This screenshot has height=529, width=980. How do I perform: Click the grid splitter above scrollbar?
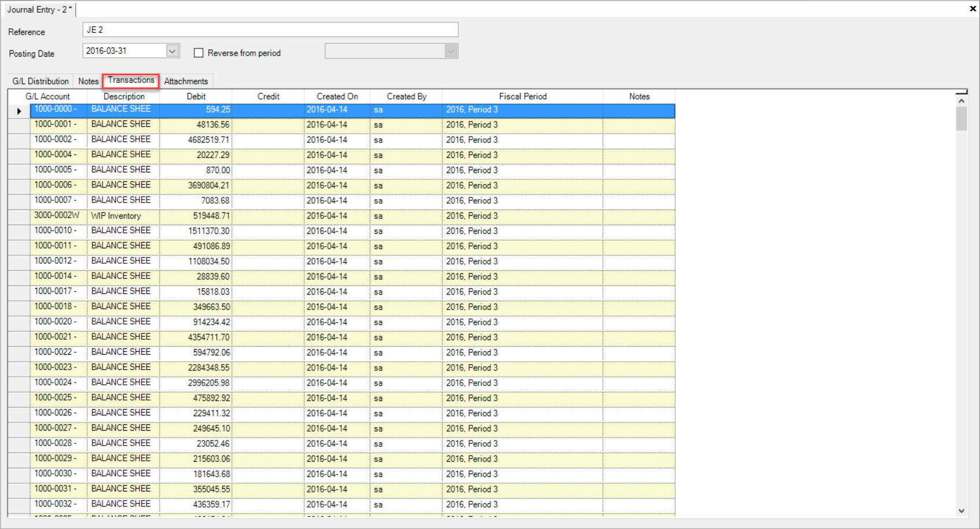click(x=961, y=92)
